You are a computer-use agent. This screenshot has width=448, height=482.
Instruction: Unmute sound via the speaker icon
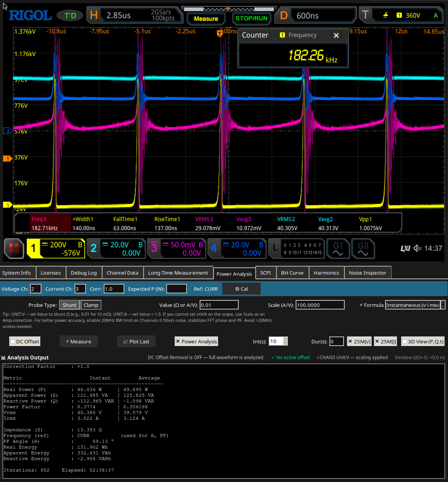point(417,248)
